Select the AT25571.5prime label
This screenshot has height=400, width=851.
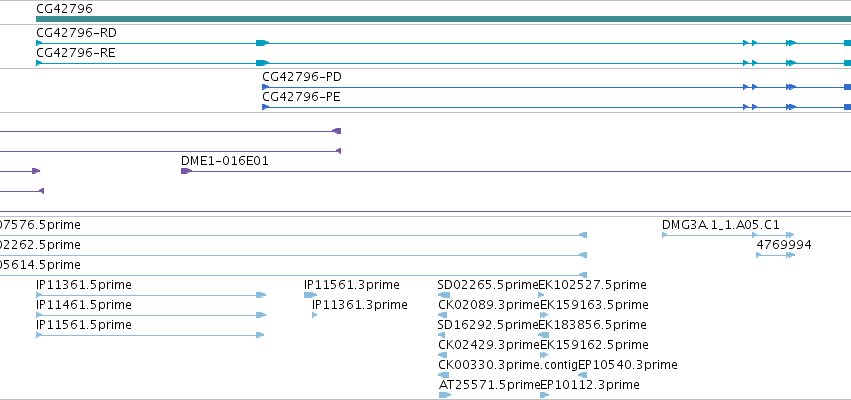[x=490, y=385]
